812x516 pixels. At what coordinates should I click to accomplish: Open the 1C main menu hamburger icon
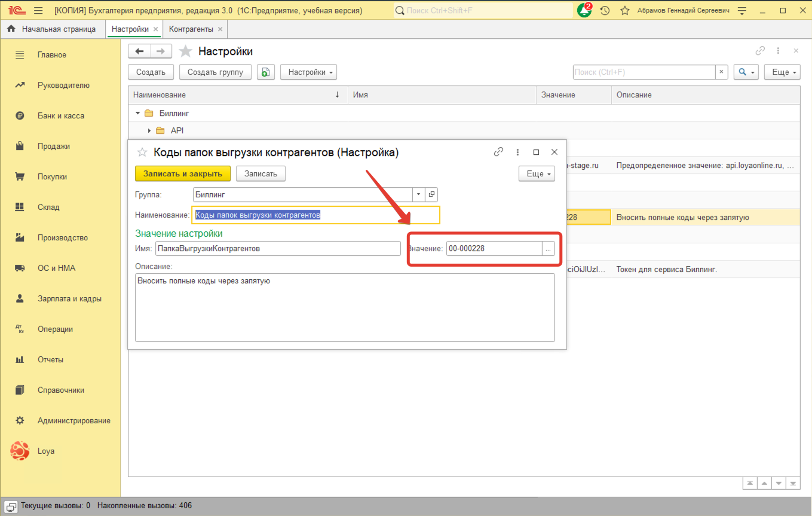[39, 11]
